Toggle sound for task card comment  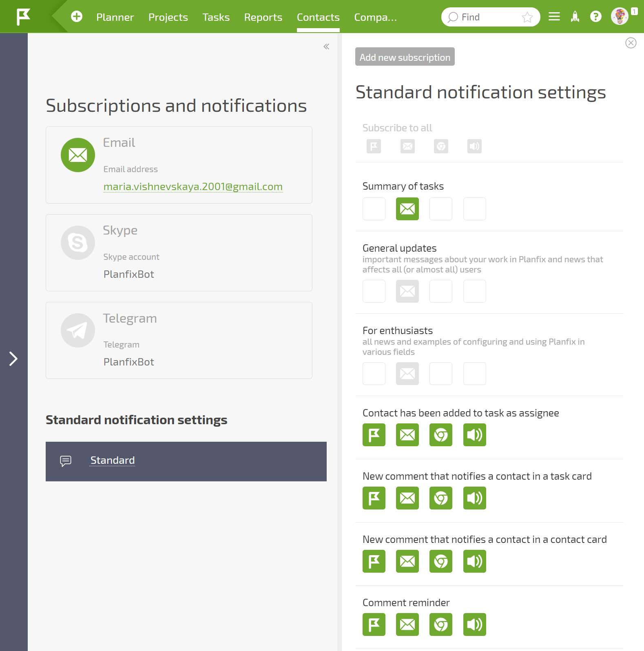tap(475, 498)
